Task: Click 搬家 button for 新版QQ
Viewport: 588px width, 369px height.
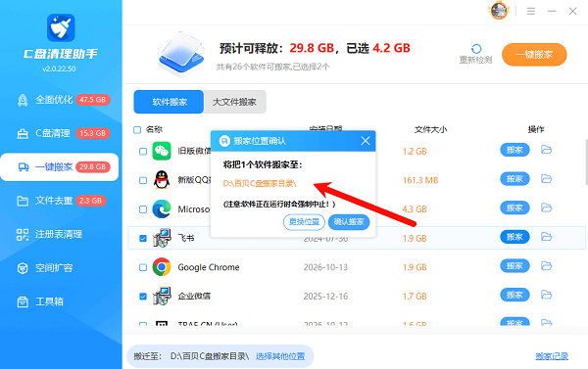Action: pos(514,179)
